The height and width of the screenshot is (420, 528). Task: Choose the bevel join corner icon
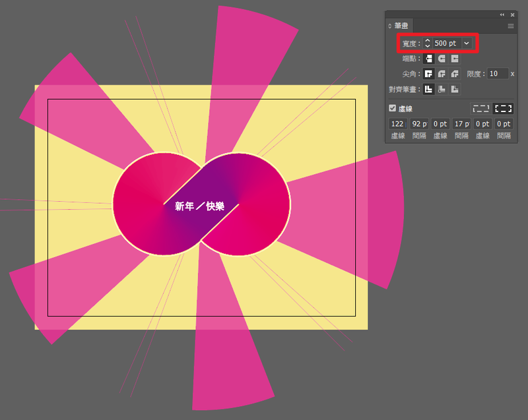454,74
